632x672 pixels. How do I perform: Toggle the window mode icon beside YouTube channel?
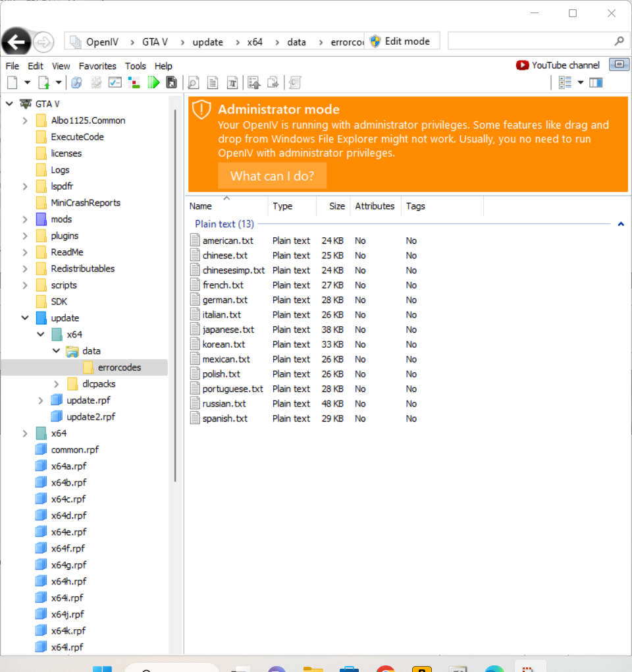point(619,65)
